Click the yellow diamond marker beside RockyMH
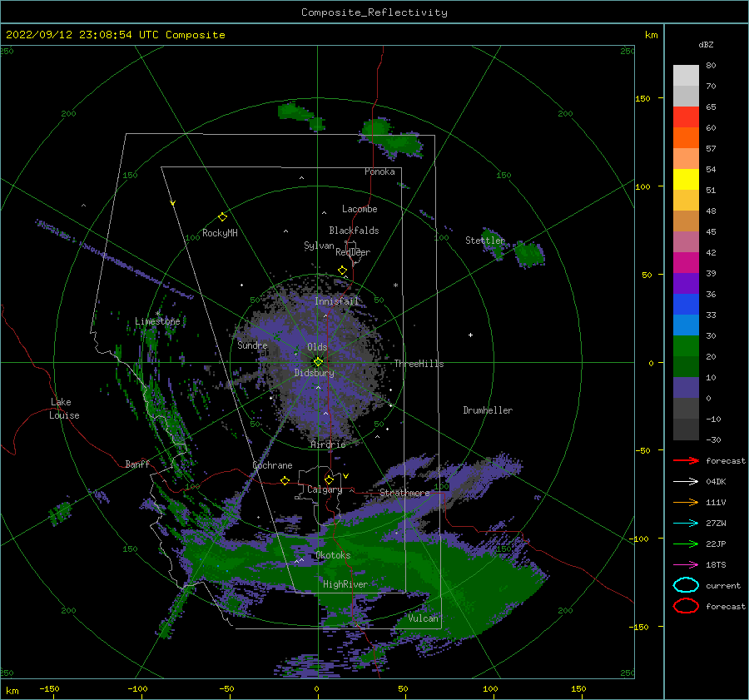The image size is (749, 700). (x=222, y=217)
